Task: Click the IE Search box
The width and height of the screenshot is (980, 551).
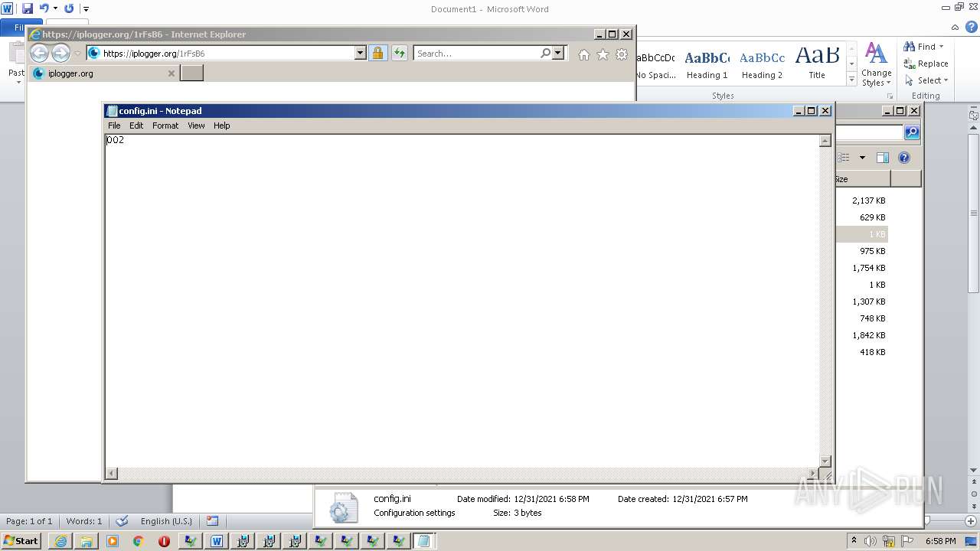Action: tap(477, 53)
